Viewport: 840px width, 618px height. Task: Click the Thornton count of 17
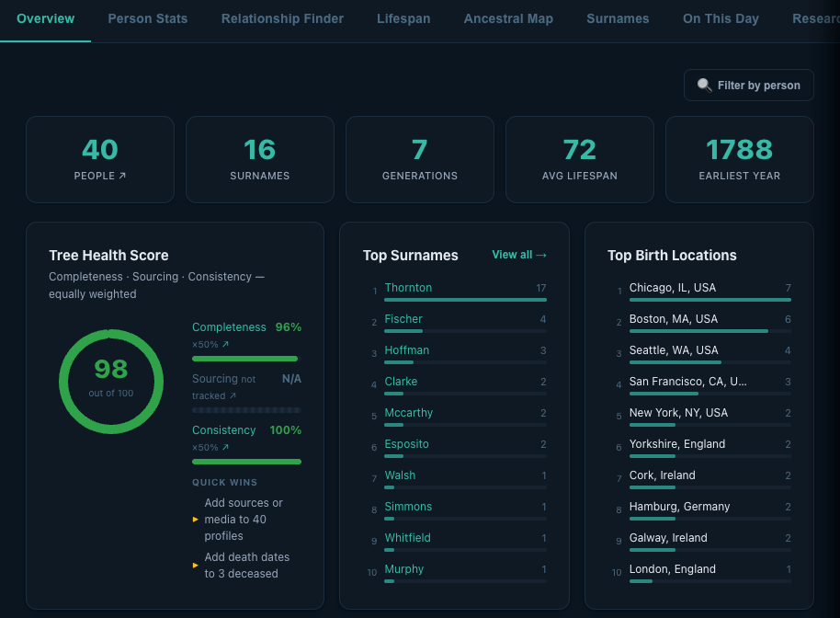[x=541, y=288]
